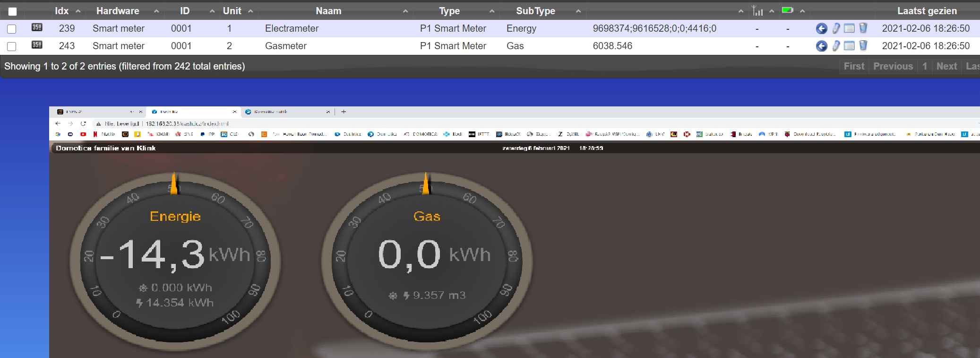Click the Energy subtype cell
This screenshot has width=980, height=358.
coord(521,28)
